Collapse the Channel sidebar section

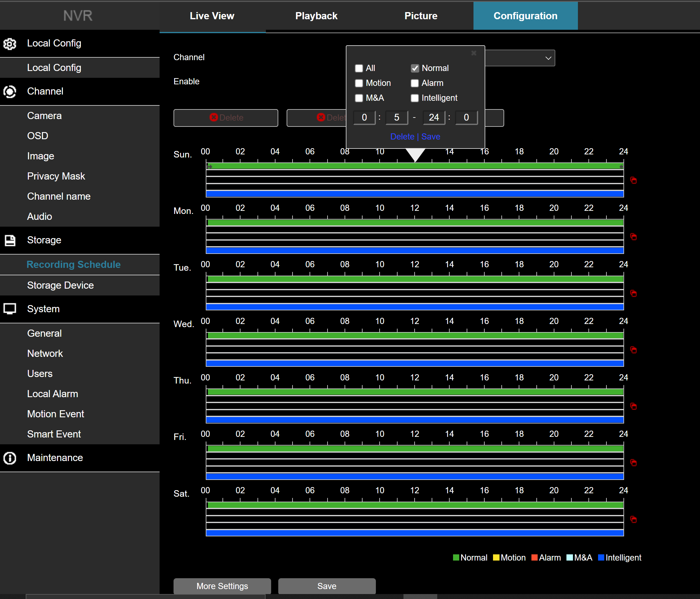[45, 91]
